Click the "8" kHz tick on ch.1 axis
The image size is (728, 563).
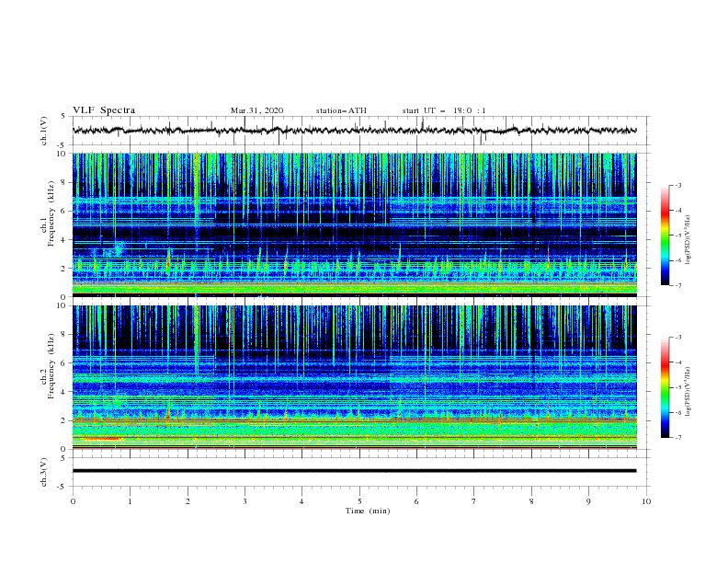click(x=64, y=182)
